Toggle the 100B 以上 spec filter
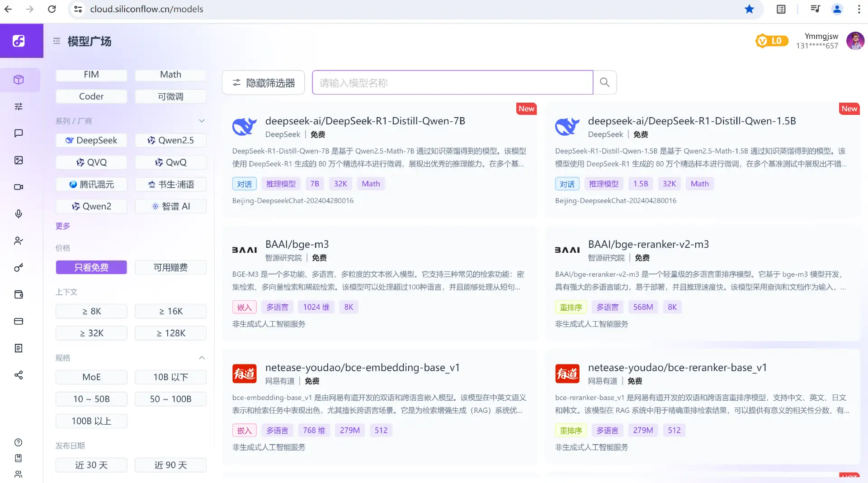 coord(91,421)
